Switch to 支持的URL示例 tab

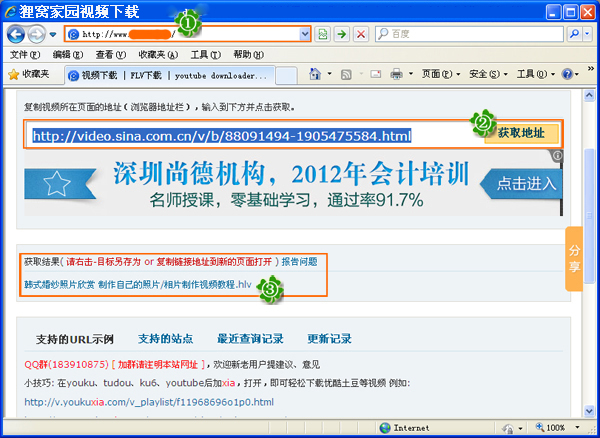(x=75, y=339)
